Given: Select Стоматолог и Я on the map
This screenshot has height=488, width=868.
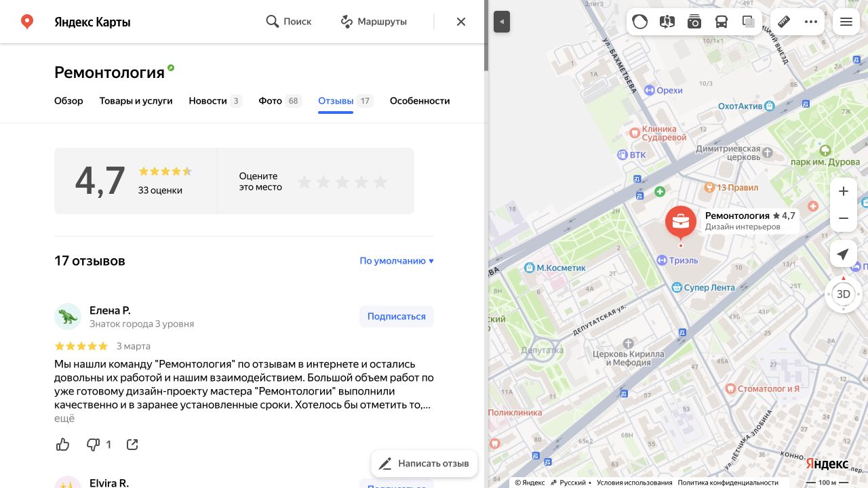Looking at the screenshot, I should [762, 389].
